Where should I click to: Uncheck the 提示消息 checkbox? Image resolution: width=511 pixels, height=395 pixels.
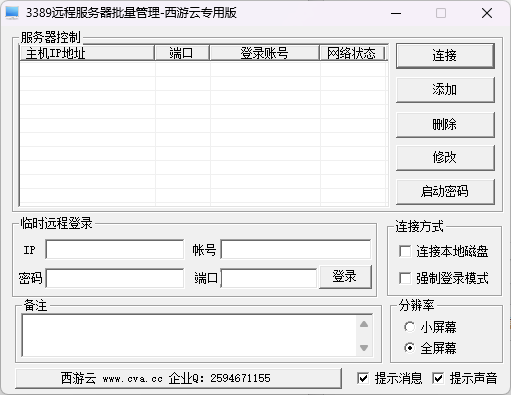(x=363, y=378)
